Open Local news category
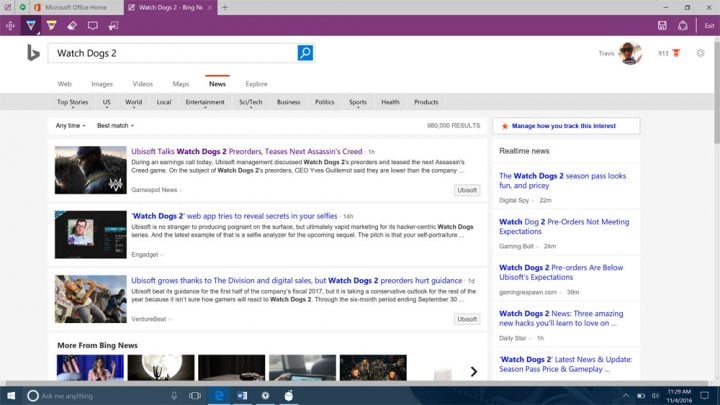 [164, 102]
